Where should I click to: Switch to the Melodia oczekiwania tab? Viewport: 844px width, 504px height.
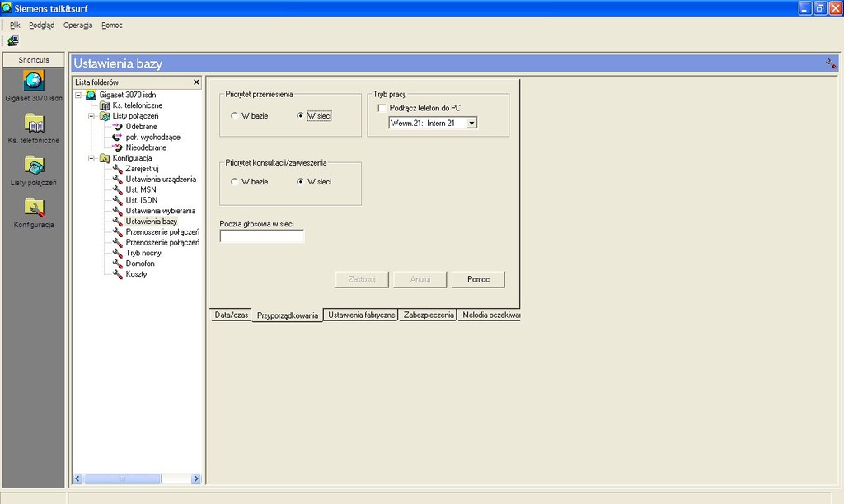[490, 315]
